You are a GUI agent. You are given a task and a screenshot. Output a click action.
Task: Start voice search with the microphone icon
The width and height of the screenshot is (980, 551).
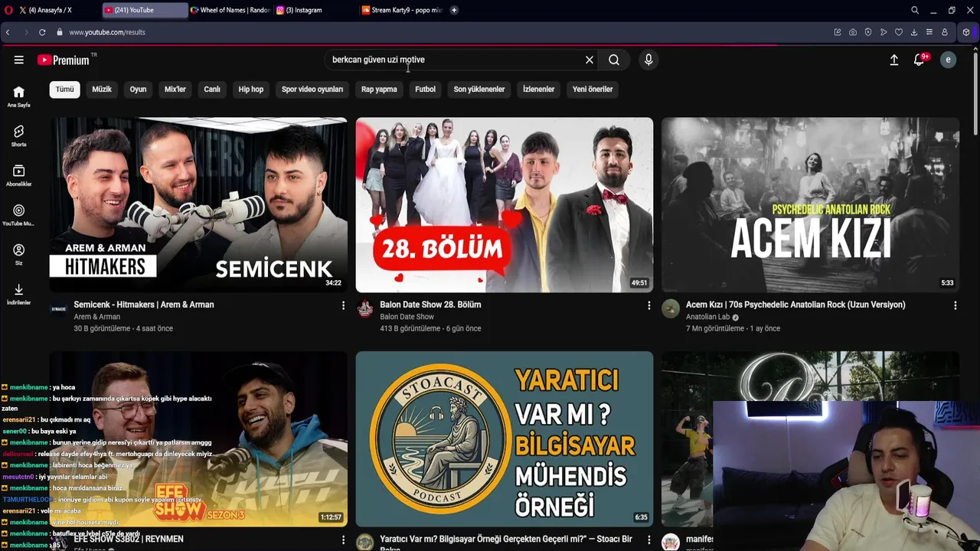click(648, 60)
